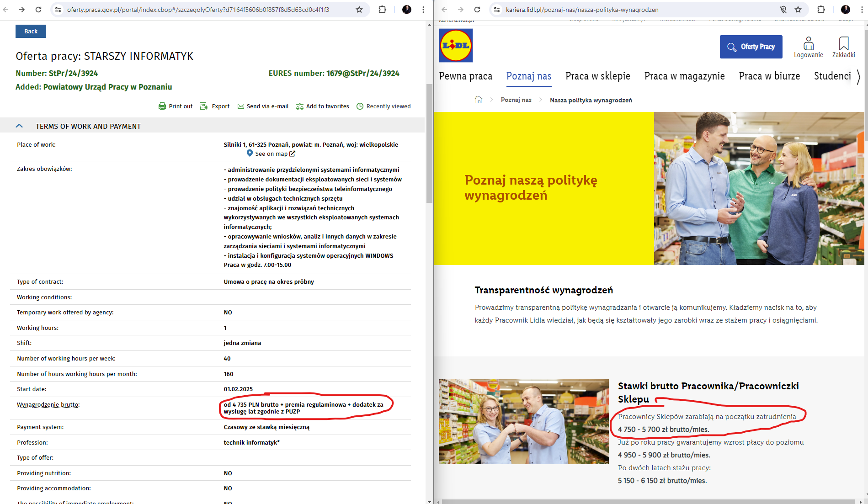Click the 'Transparentność wynagrodzeń' heading
The height and width of the screenshot is (504, 868).
(544, 290)
